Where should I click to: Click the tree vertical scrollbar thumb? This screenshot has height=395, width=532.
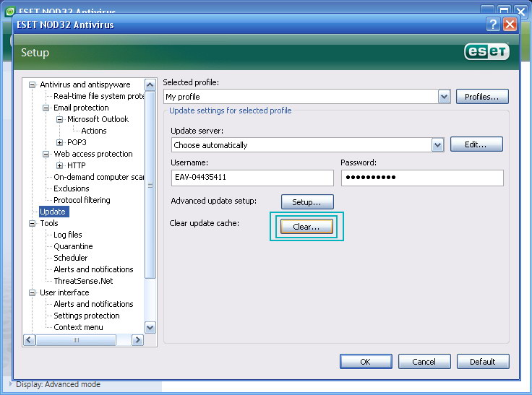[150, 185]
